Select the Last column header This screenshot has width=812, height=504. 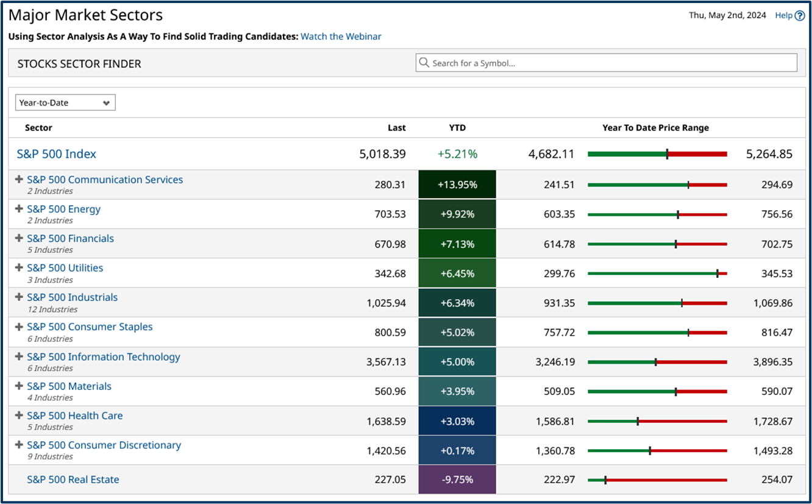[x=396, y=128]
